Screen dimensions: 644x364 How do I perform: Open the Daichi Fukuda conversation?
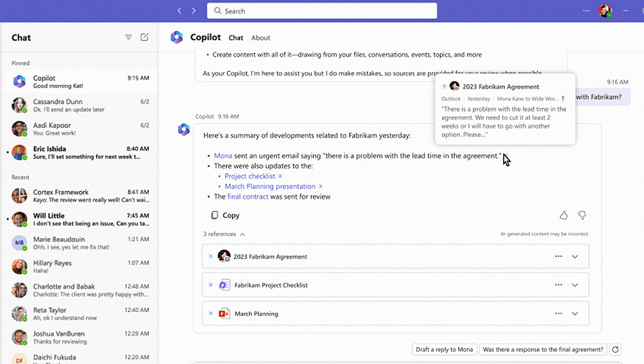pos(80,357)
